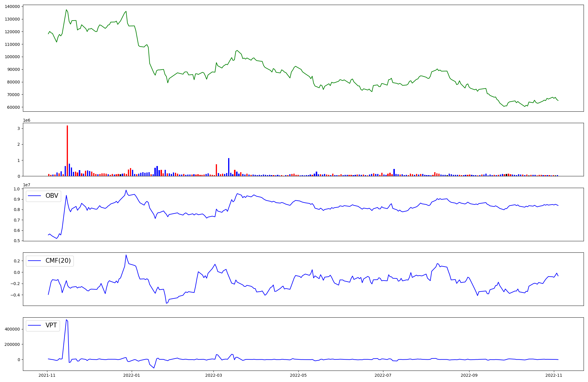Click the 2022-05 x-axis date label
Viewport: 588px width, 382px height.
point(298,375)
